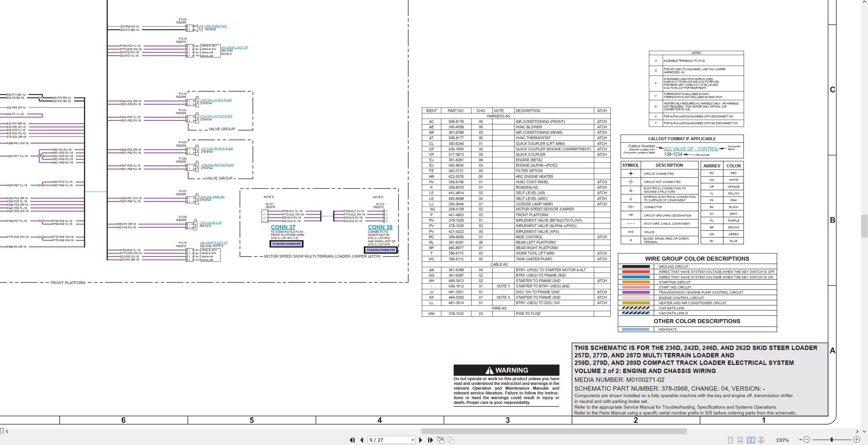Click grid row letter B on right
868x445 pixels.
pos(832,220)
